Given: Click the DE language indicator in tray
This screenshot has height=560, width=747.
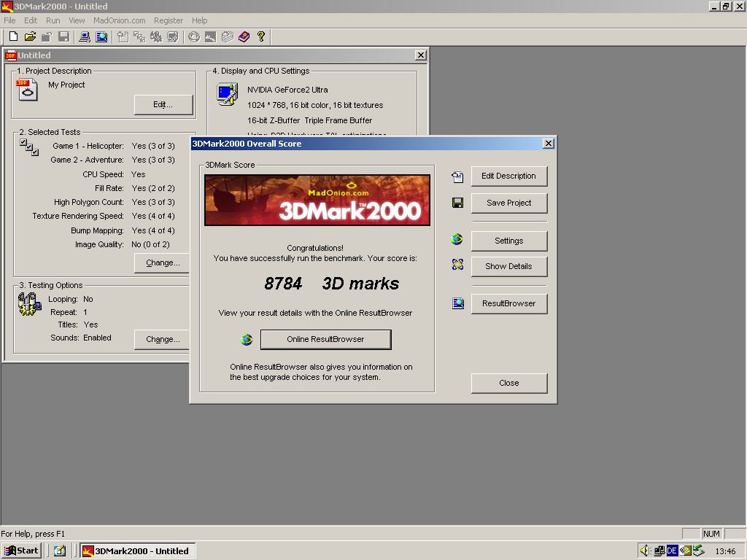Looking at the screenshot, I should pyautogui.click(x=672, y=551).
